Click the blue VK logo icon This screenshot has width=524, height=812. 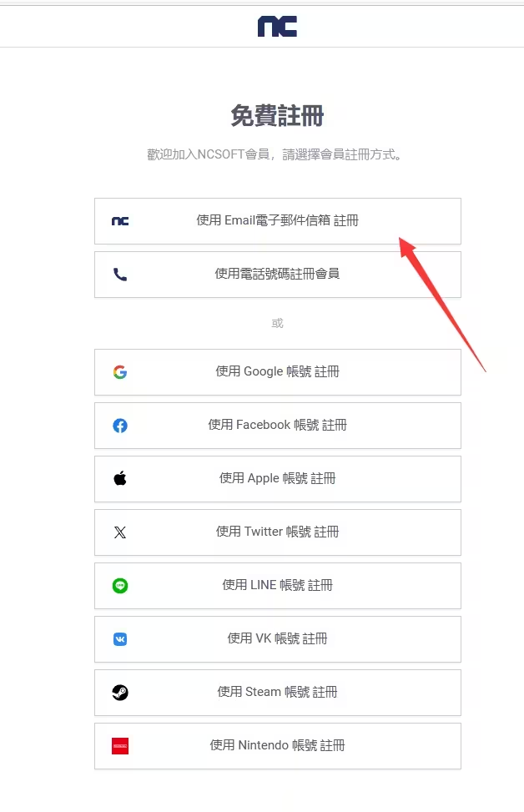pyautogui.click(x=120, y=639)
